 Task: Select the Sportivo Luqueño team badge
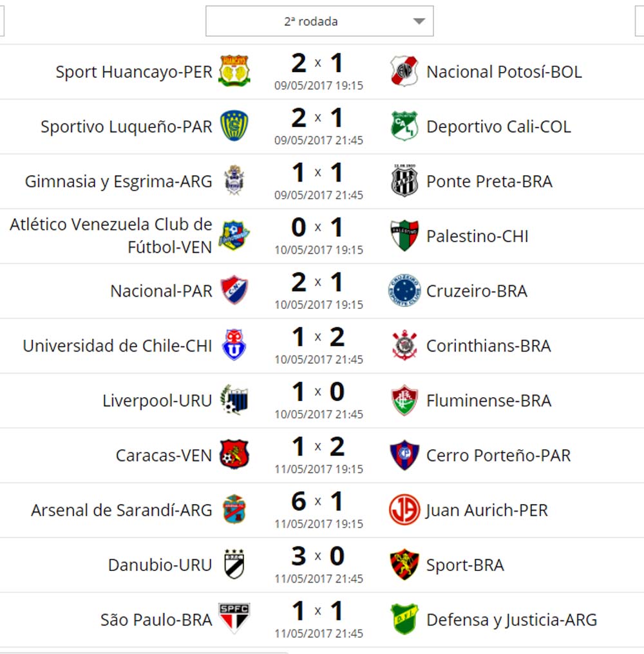click(x=234, y=126)
